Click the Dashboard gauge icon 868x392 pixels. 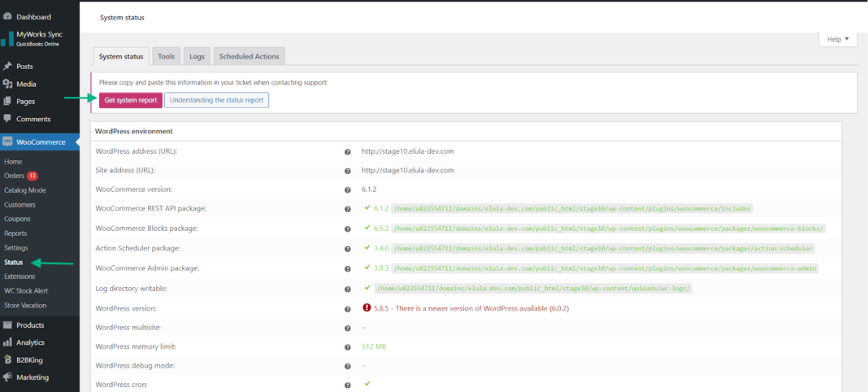7,16
